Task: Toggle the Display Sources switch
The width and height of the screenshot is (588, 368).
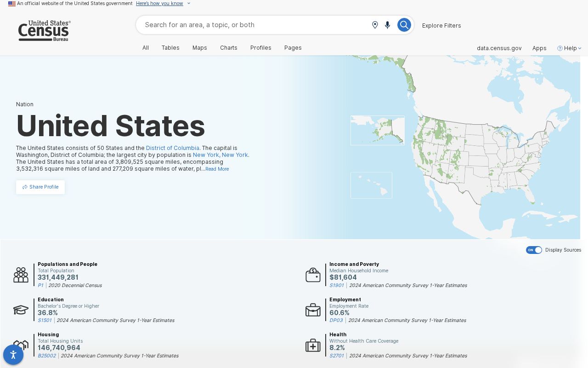Action: (534, 250)
